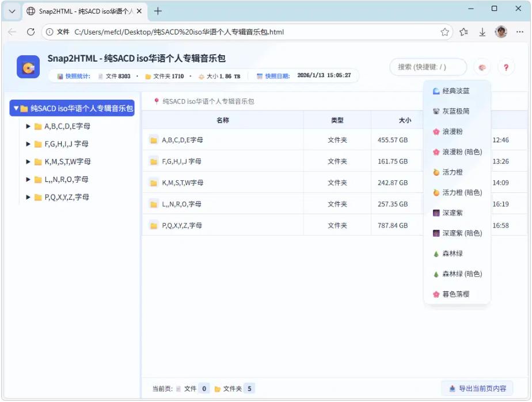Select the 经典淡蓝 theme
Screen dimensions: 532x402
tap(456, 91)
